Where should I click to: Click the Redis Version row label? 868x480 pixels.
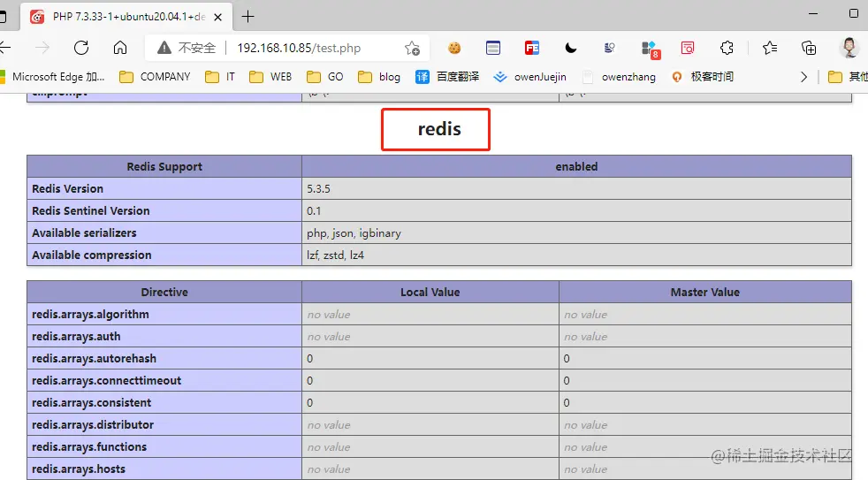(x=67, y=189)
